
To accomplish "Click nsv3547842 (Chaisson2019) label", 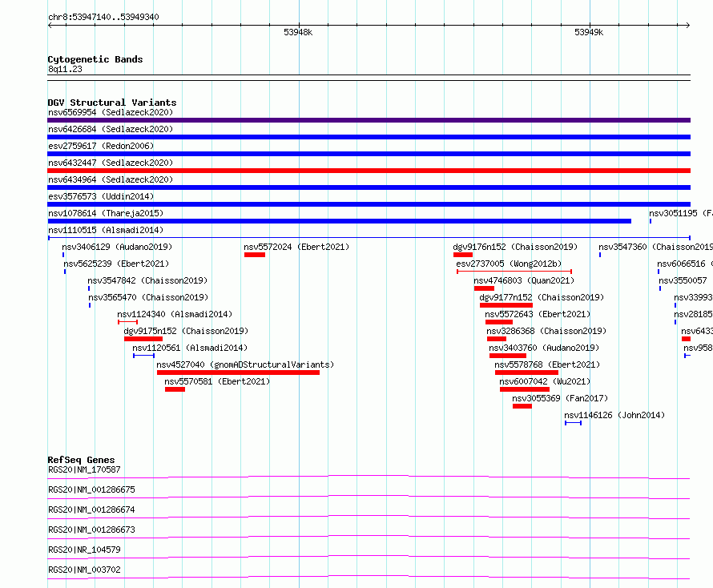I will point(147,280).
